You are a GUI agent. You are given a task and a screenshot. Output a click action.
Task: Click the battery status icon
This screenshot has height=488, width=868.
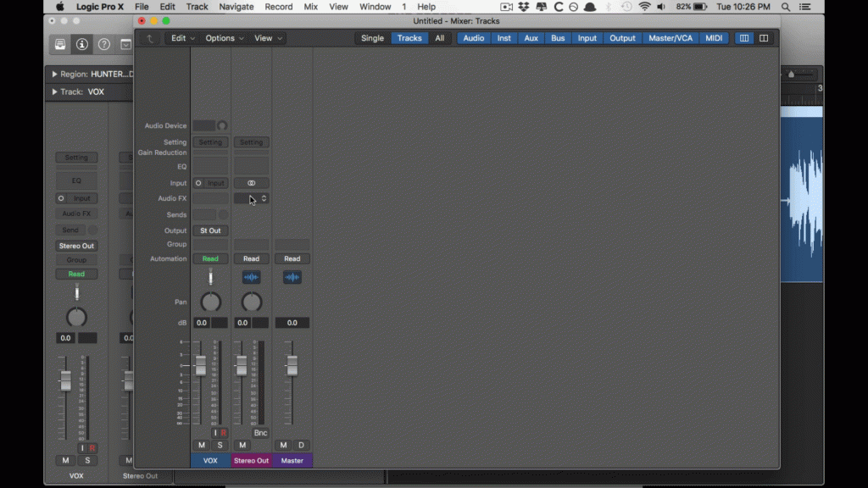pos(700,7)
